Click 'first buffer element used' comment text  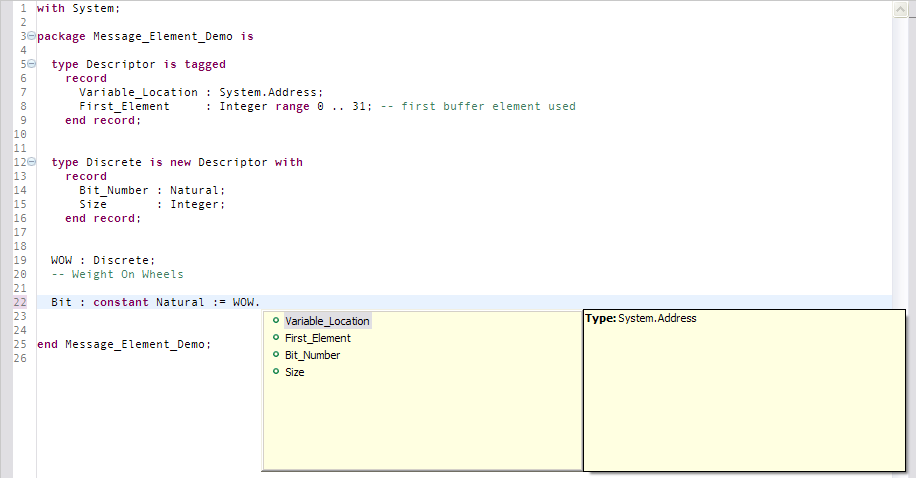(488, 106)
